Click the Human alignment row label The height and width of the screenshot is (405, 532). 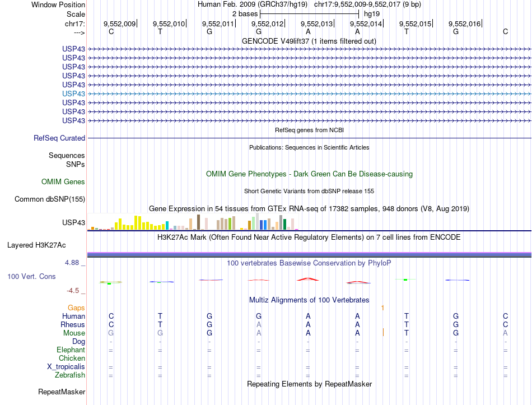[x=73, y=316]
